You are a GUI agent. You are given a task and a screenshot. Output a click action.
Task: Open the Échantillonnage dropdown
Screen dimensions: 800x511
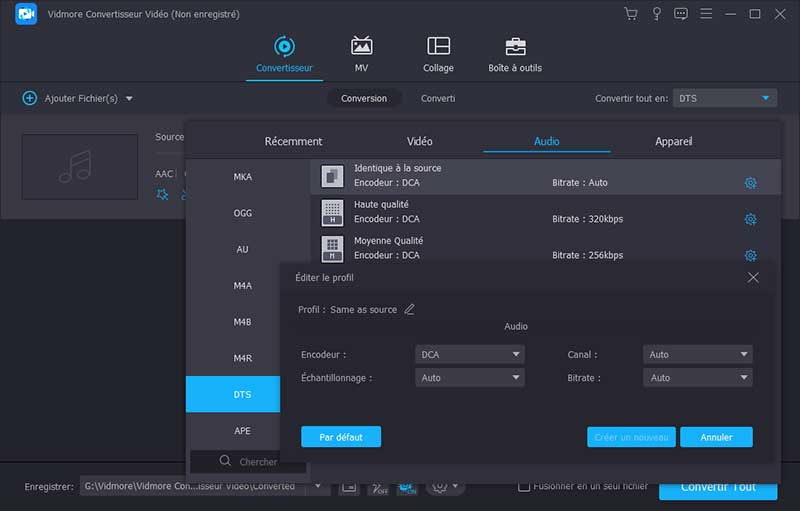(x=469, y=378)
